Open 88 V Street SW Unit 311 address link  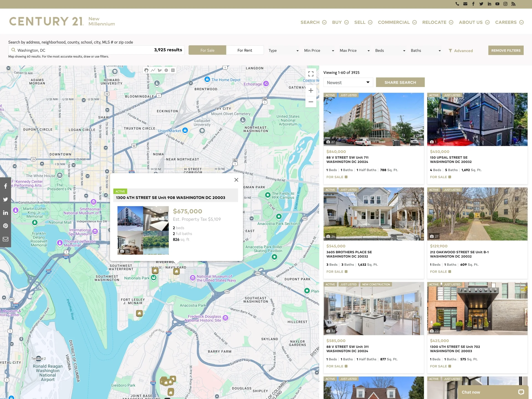[347, 349]
